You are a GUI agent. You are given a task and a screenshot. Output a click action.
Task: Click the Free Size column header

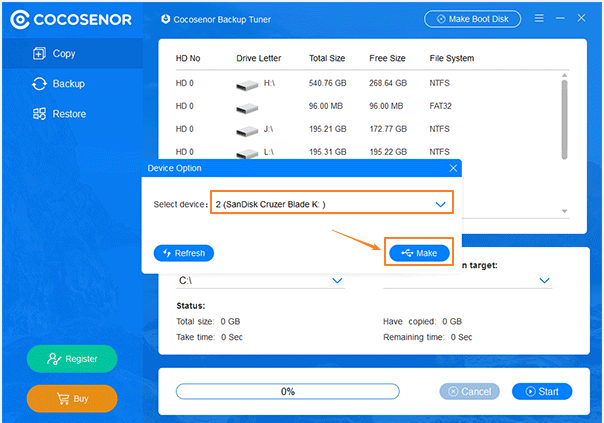point(388,58)
